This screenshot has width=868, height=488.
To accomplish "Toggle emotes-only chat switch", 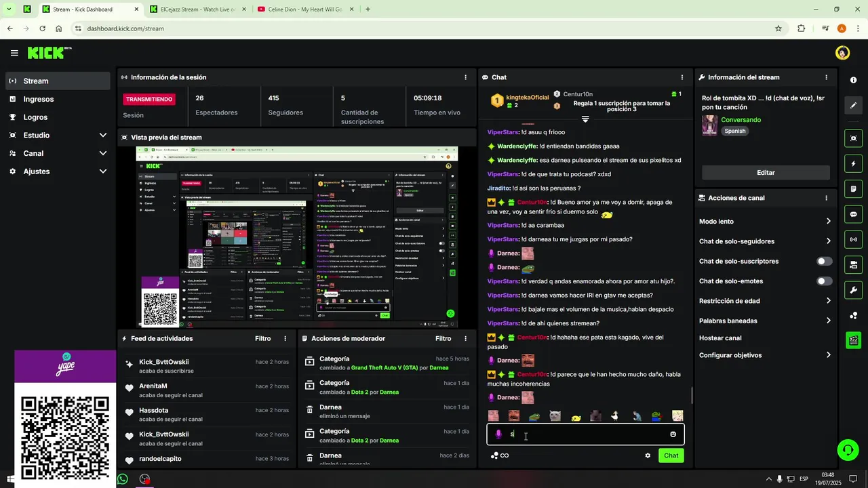I will click(824, 281).
